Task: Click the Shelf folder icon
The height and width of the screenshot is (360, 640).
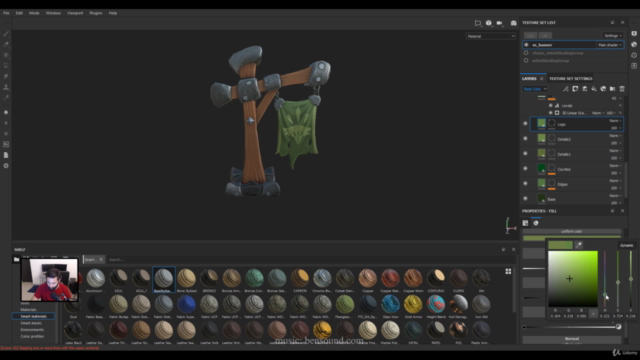Action: [16, 259]
